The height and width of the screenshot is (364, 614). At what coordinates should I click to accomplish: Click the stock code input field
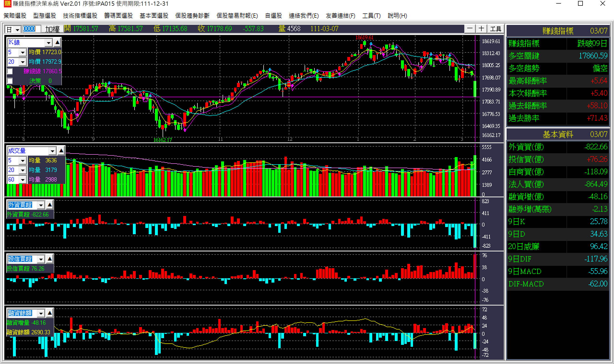click(31, 29)
